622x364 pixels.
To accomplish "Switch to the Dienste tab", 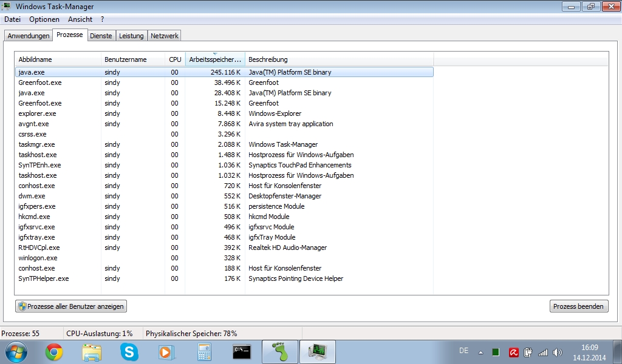I will tap(101, 36).
